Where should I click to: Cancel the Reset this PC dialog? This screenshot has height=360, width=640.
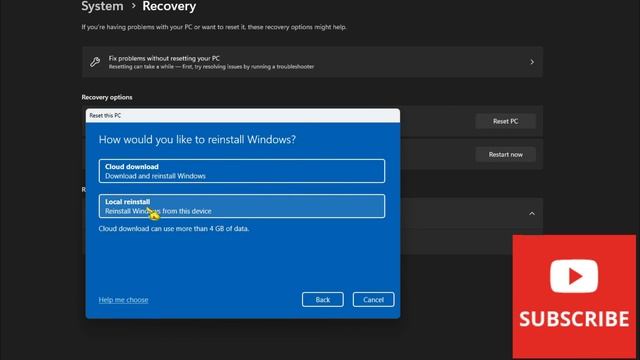click(373, 300)
